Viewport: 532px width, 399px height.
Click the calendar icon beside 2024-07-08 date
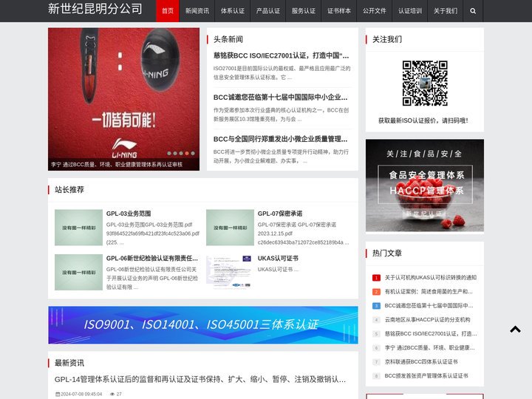(58, 394)
